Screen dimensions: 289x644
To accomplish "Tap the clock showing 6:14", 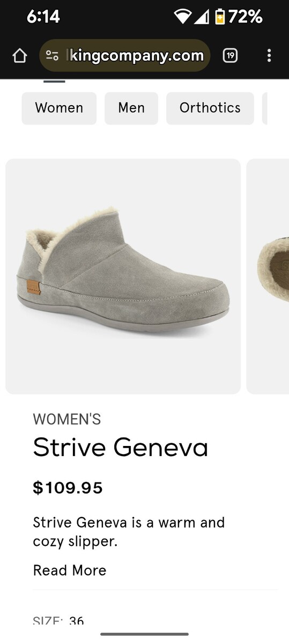I will (x=43, y=17).
